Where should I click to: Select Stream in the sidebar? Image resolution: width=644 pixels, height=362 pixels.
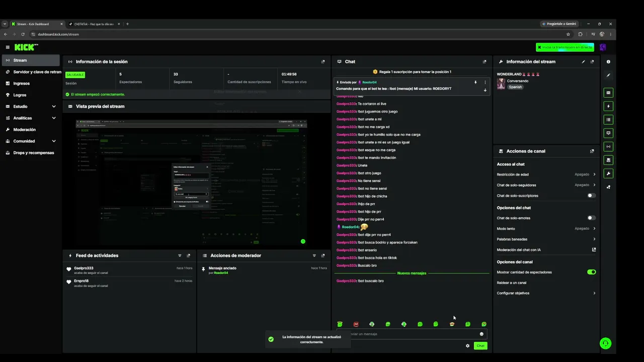(x=32, y=60)
